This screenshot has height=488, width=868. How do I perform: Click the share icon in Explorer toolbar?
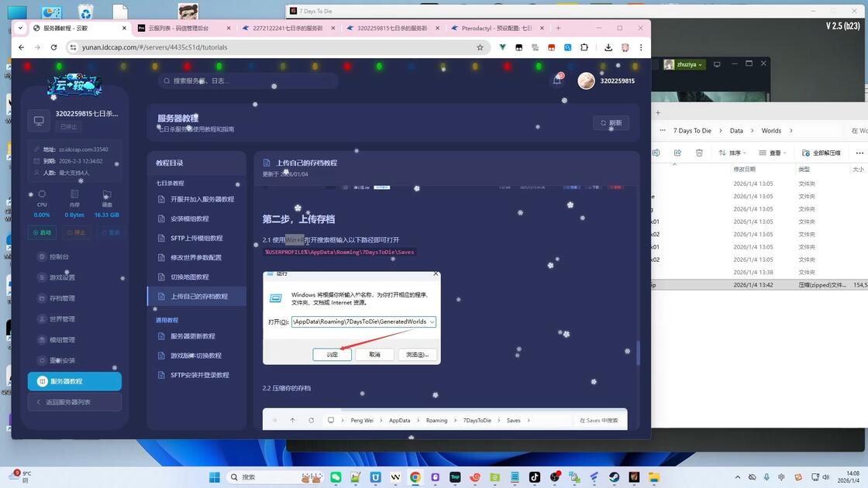click(677, 153)
